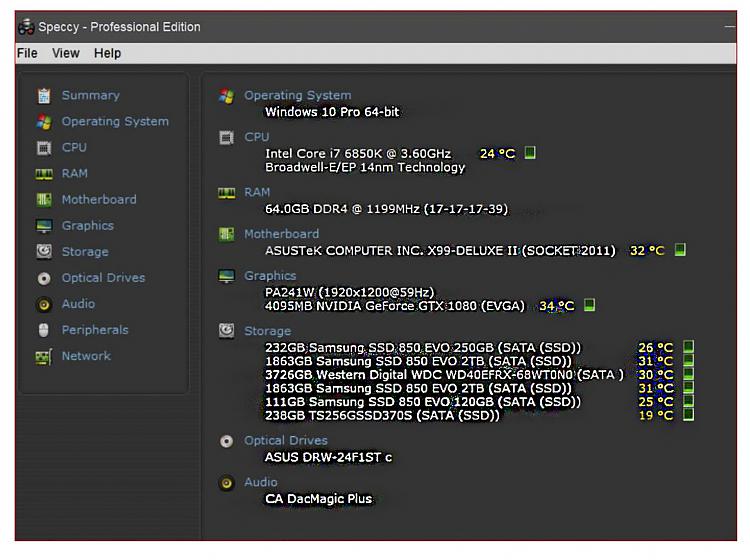Click the RAM stick icon in summary pane
This screenshot has width=750, height=560.
click(226, 193)
